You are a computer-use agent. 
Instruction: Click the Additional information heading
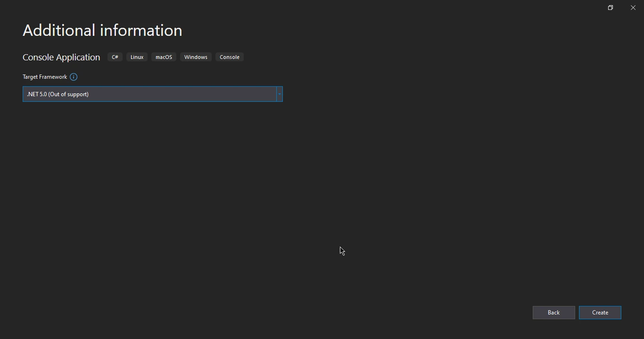pyautogui.click(x=102, y=31)
